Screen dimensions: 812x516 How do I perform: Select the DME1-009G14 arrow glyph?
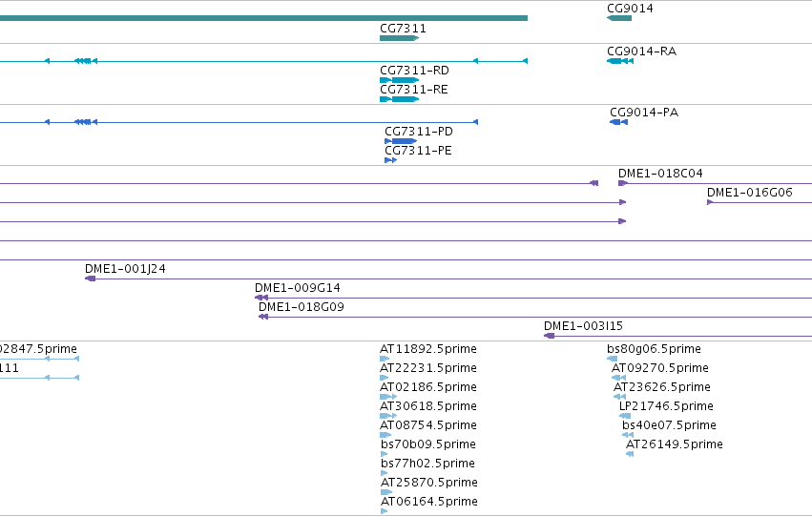[x=261, y=298]
